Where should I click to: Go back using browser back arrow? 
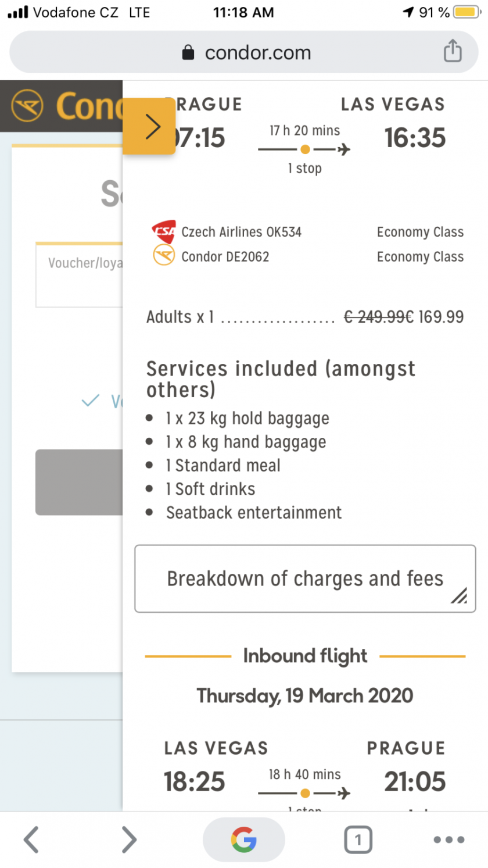pyautogui.click(x=31, y=839)
